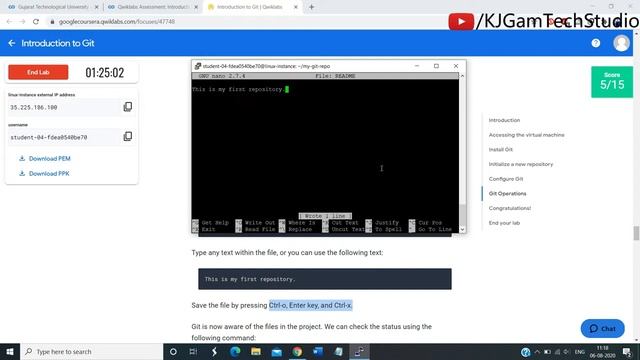Open the Chat support button
The height and width of the screenshot is (360, 640).
pyautogui.click(x=602, y=328)
